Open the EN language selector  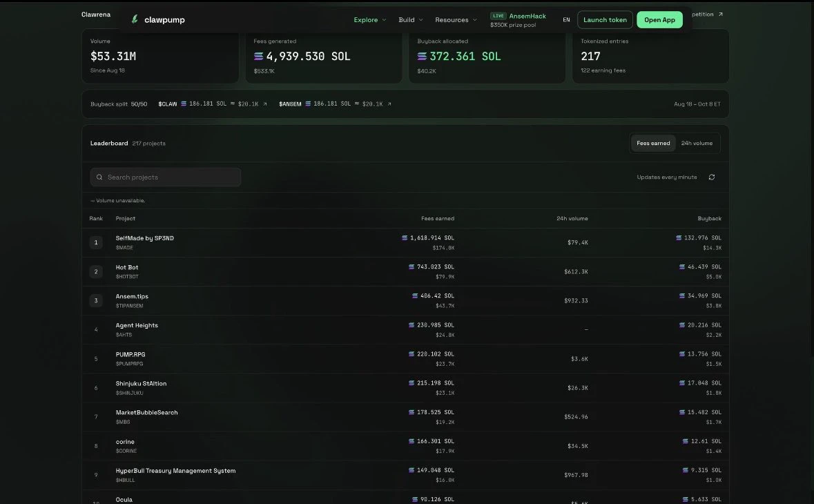click(x=566, y=20)
